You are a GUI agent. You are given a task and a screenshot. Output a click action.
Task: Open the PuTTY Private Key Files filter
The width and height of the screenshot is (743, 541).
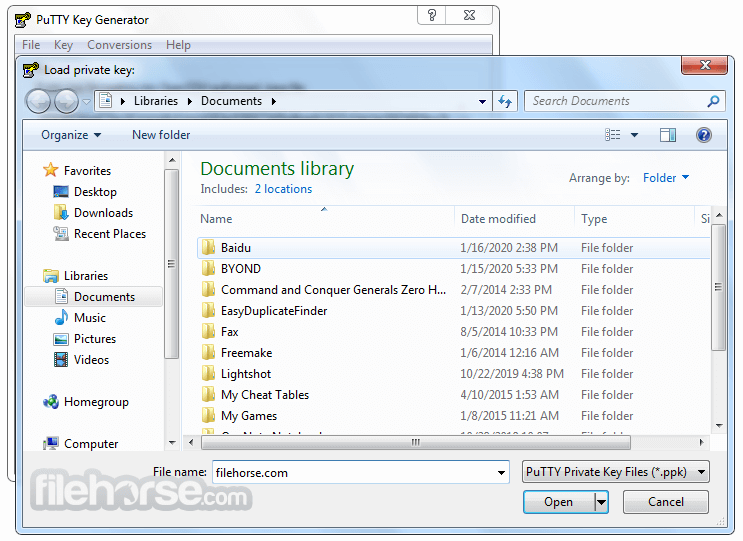click(x=616, y=472)
